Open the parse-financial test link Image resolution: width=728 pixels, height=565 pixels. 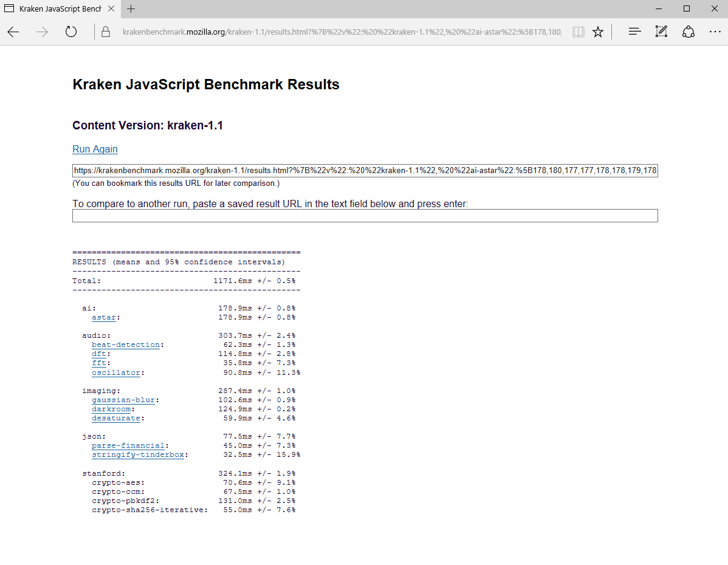pos(128,446)
